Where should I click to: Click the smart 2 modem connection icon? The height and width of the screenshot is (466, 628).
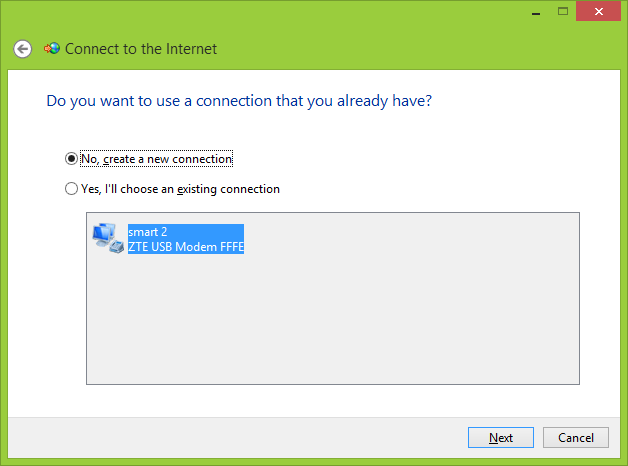[x=105, y=238]
